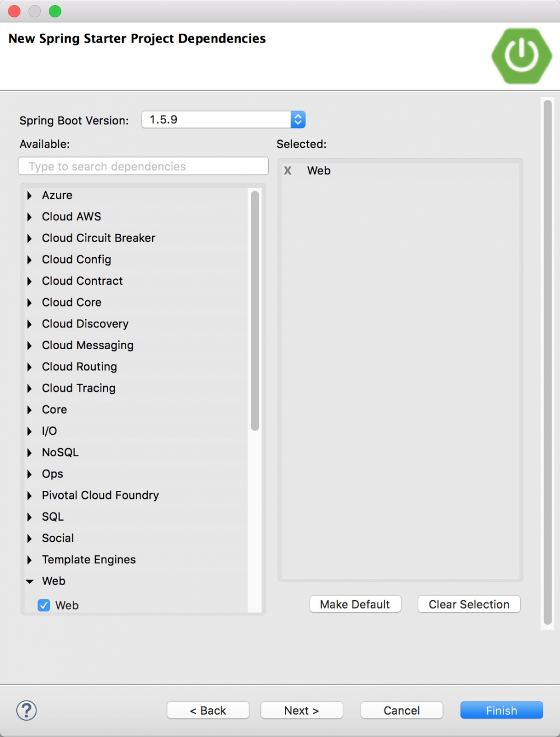Click the available dependencies list scrollbar
Image resolution: width=560 pixels, height=737 pixels.
coord(255,311)
